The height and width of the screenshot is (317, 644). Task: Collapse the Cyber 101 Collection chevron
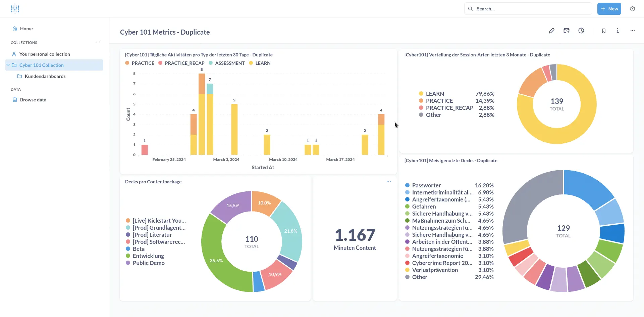pos(8,65)
